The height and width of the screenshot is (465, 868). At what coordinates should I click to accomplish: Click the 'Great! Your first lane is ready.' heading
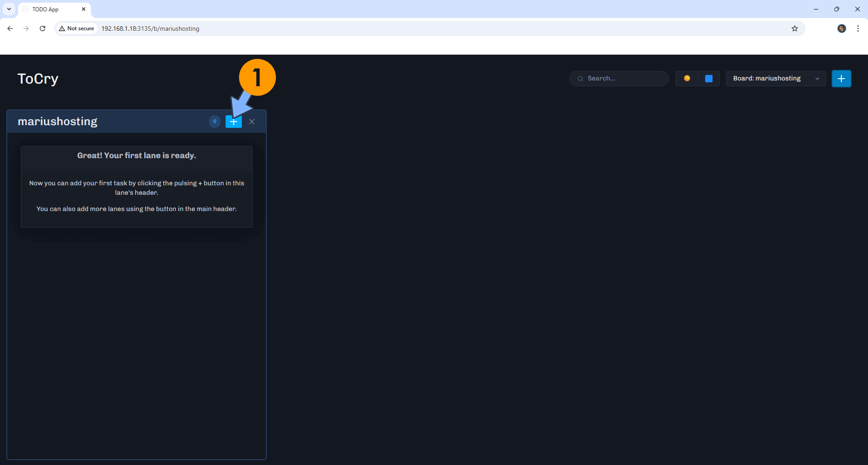coord(137,155)
